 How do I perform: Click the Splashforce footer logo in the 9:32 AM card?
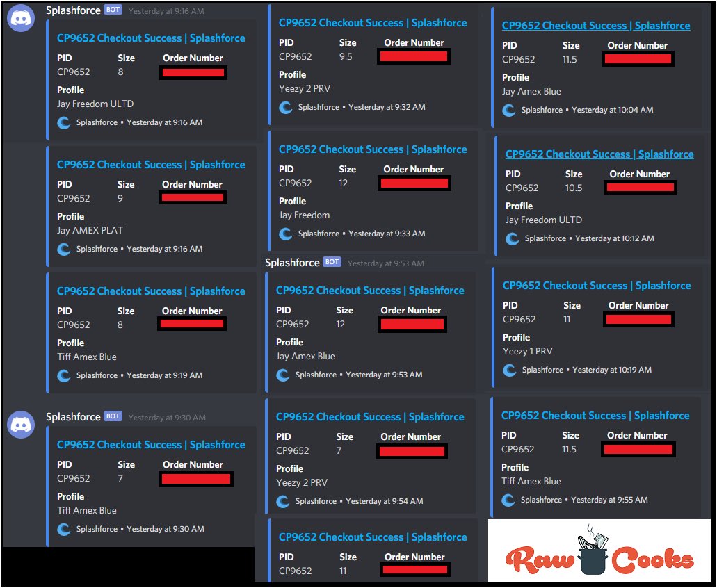(x=286, y=107)
